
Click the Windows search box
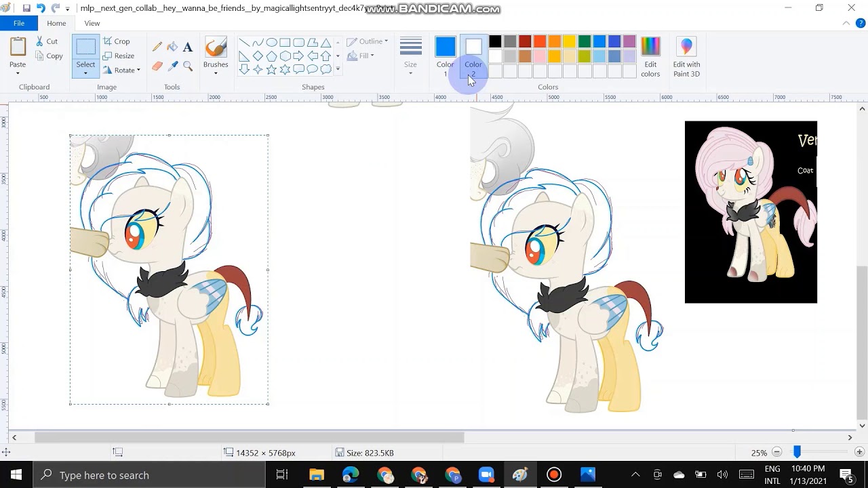coord(149,475)
